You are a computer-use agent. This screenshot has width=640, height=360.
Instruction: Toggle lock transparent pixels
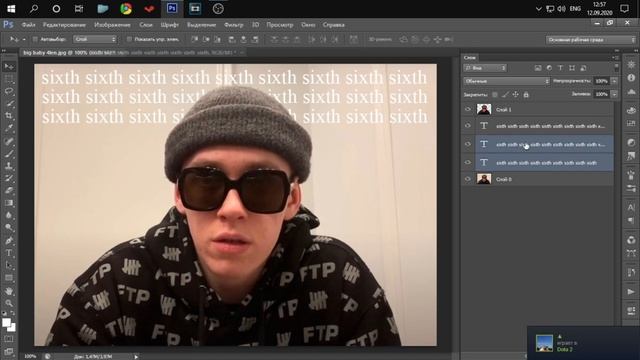click(495, 95)
